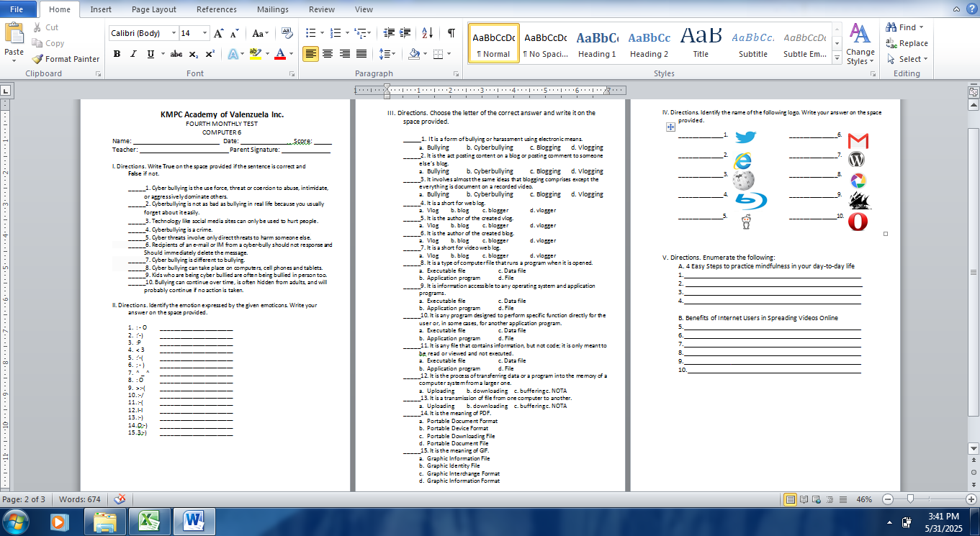Grow the font size
980x536 pixels.
pos(218,34)
